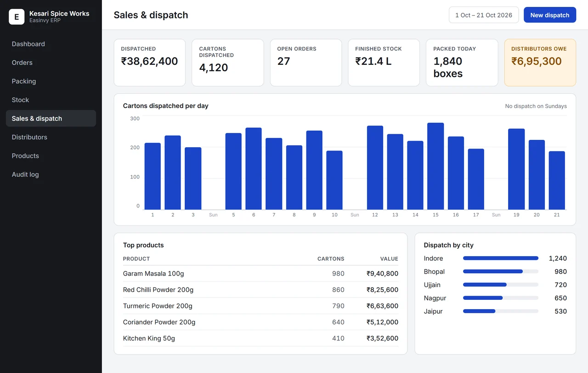Click the Cartons column header
This screenshot has width=588, height=373.
(x=331, y=259)
